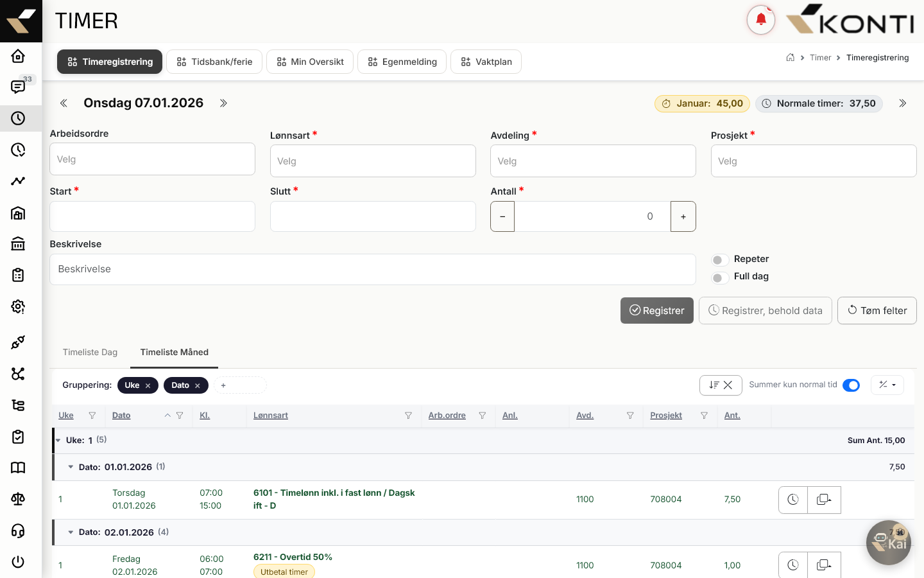This screenshot has width=924, height=578.
Task: Open the Avdeling dropdown
Action: pyautogui.click(x=594, y=161)
